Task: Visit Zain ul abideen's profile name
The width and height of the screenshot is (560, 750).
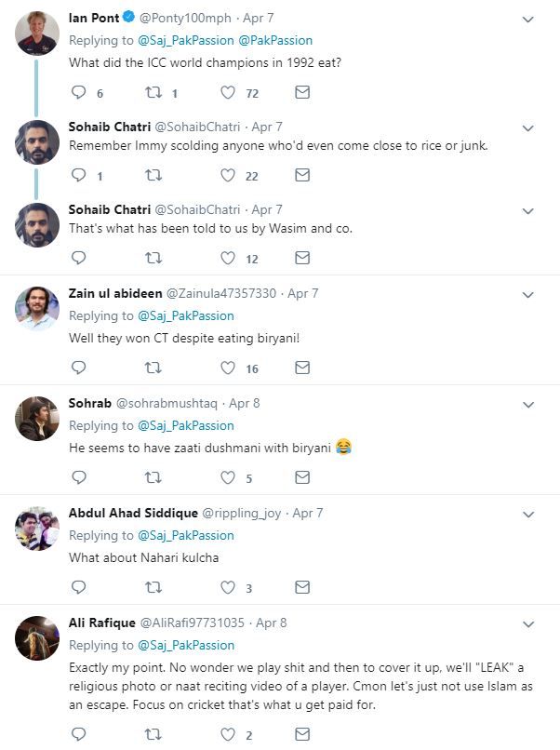Action: 115,293
